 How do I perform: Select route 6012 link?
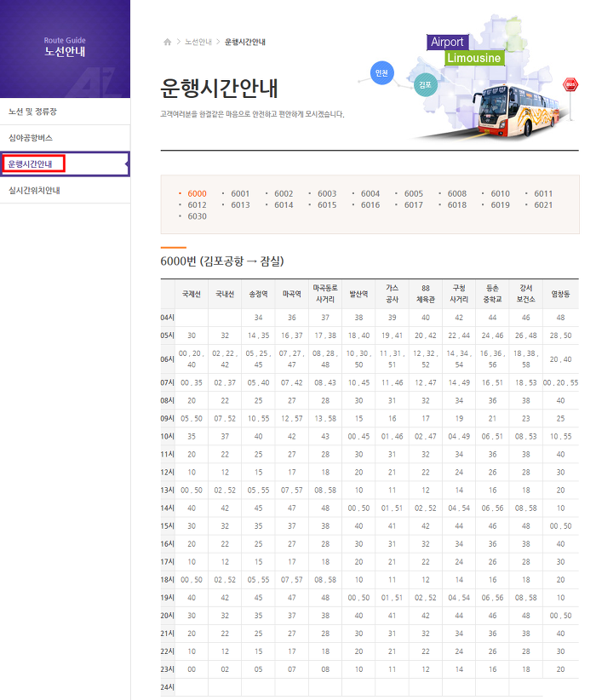click(197, 205)
